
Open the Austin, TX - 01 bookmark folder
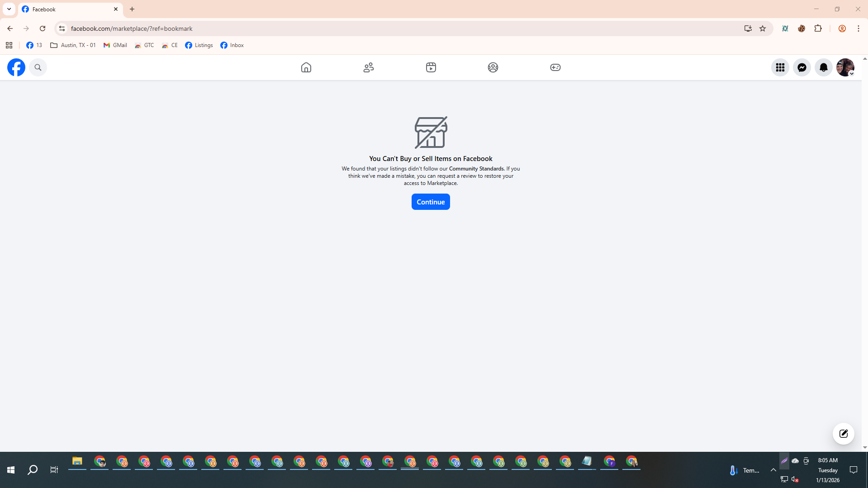tap(73, 45)
